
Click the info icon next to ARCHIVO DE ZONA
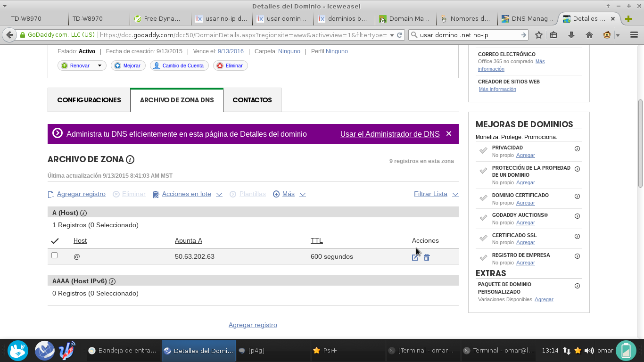pos(130,160)
